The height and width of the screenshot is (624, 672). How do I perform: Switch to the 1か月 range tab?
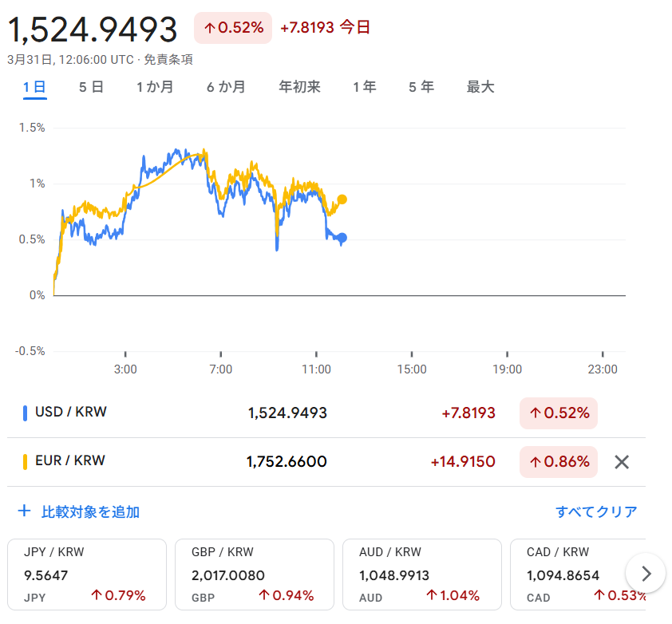coord(155,88)
